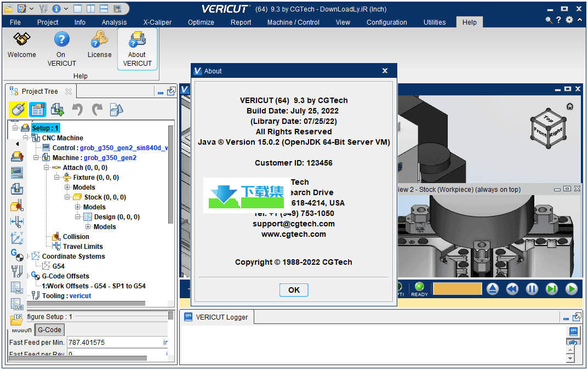
Task: Collapse the Fixture (0, 0, 0) node
Action: (x=56, y=177)
